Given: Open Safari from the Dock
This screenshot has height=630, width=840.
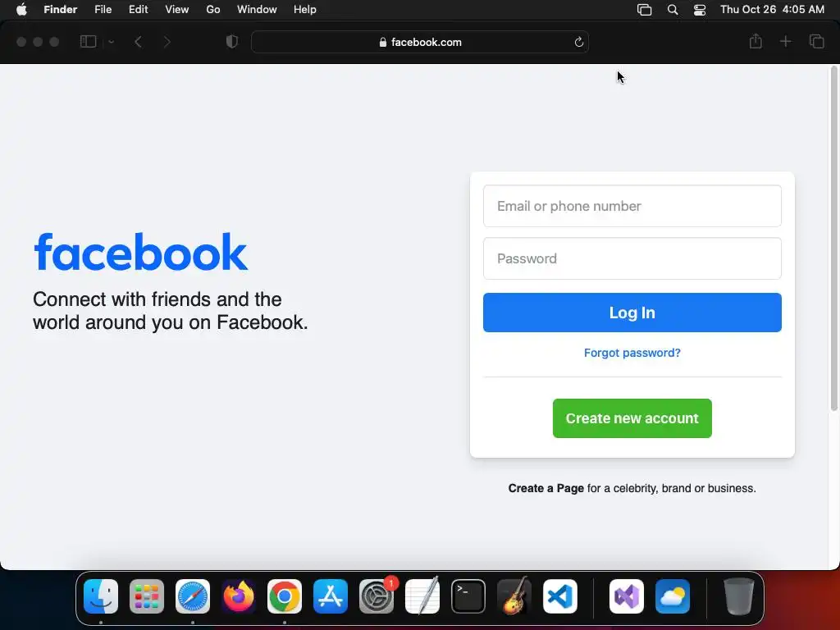Looking at the screenshot, I should (193, 596).
